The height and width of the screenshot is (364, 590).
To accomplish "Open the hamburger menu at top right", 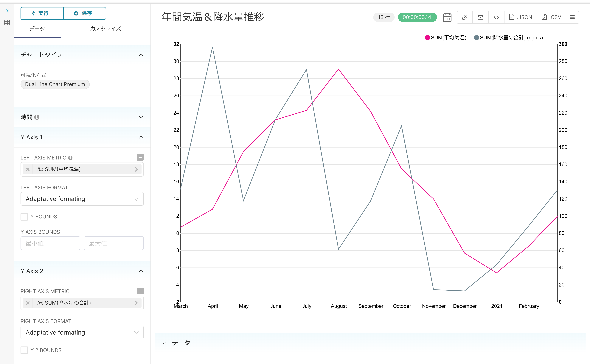I will click(572, 17).
